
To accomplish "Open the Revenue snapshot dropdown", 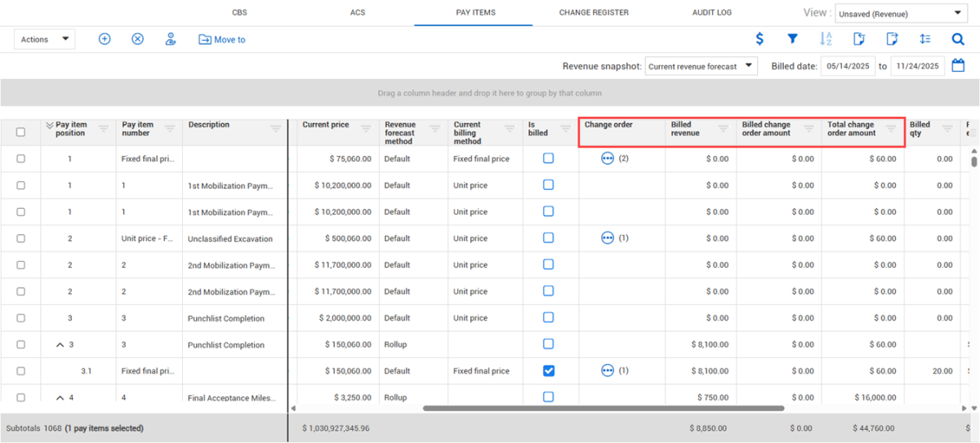I will tap(701, 66).
